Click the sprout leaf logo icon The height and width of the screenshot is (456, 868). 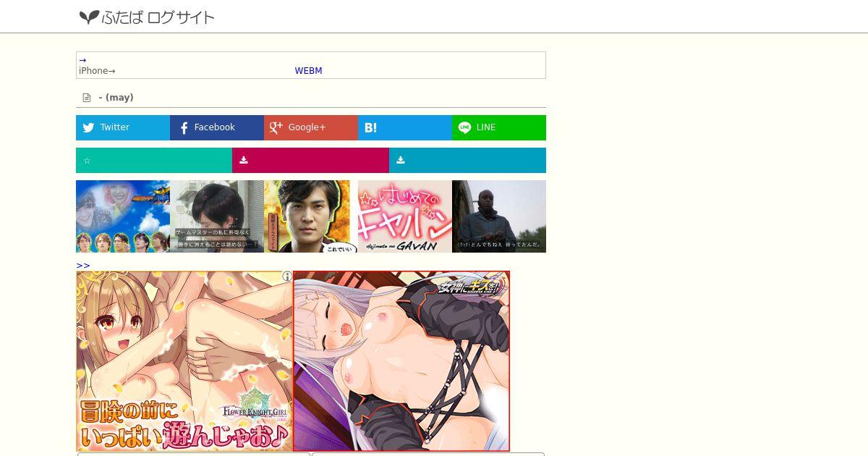[x=89, y=17]
